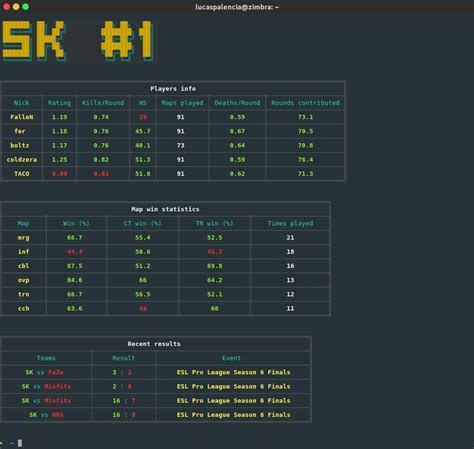Click the Times played column header
This screenshot has width=474, height=449.
tap(290, 223)
